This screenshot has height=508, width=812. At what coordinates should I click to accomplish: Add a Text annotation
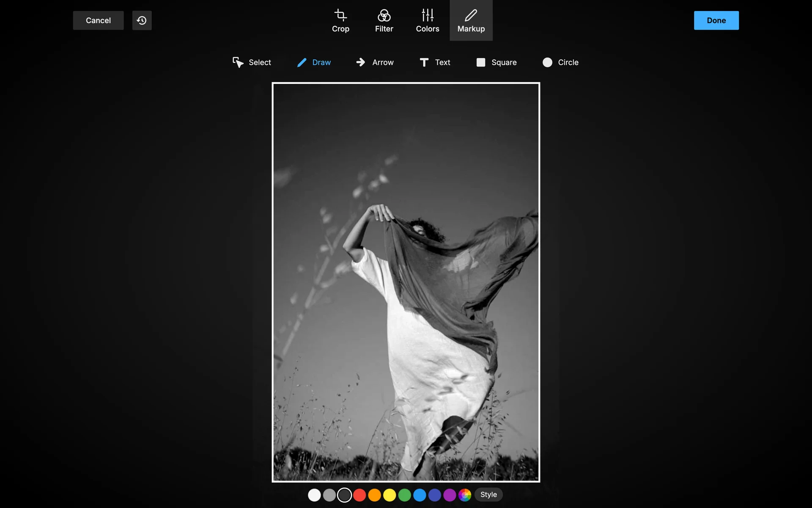click(435, 62)
